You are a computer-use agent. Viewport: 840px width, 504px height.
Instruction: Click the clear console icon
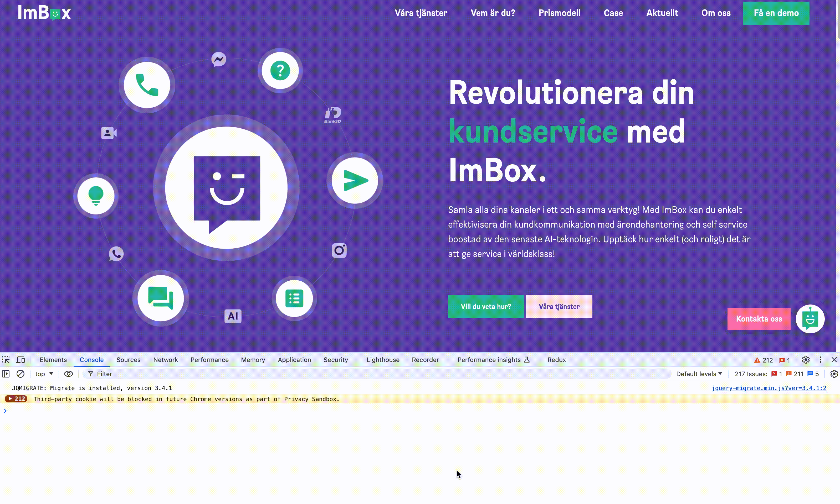click(21, 374)
